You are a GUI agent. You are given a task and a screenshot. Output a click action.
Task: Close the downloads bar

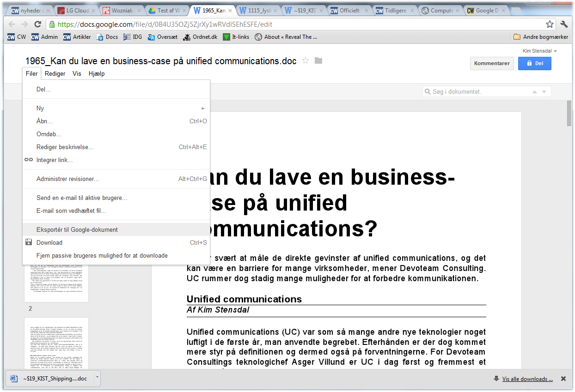(x=563, y=379)
